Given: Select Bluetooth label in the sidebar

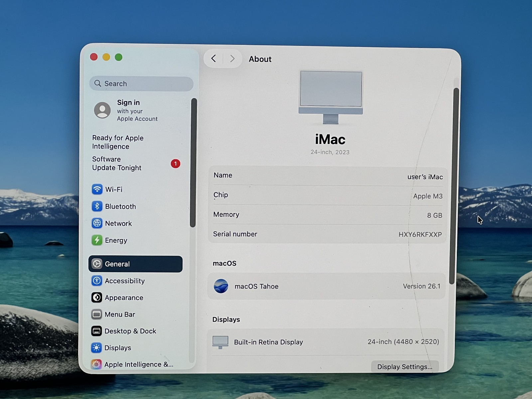Looking at the screenshot, I should 120,206.
